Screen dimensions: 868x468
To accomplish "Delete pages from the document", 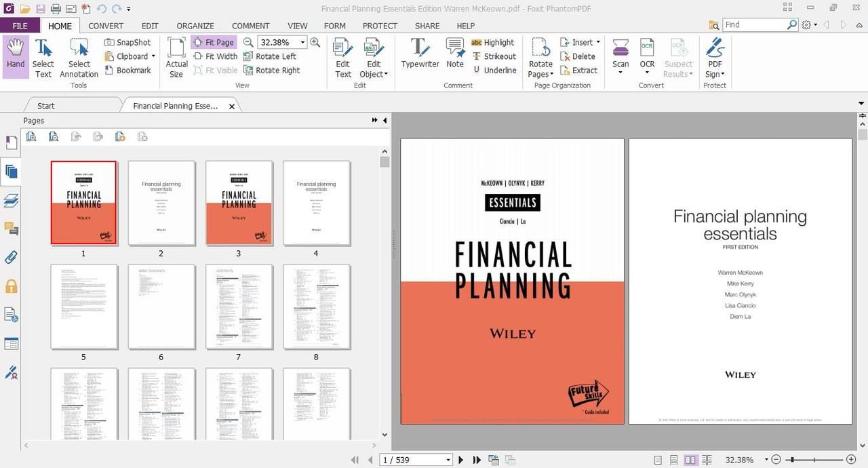I will coord(578,56).
